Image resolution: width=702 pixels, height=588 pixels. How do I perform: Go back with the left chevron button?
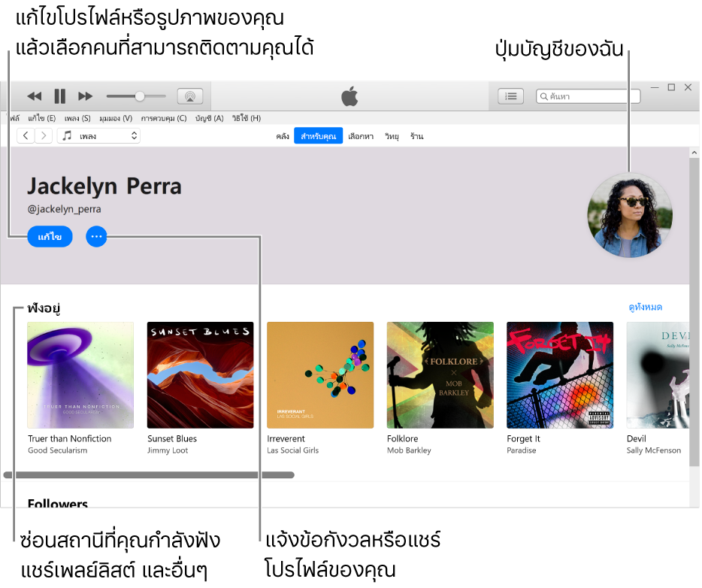[26, 135]
